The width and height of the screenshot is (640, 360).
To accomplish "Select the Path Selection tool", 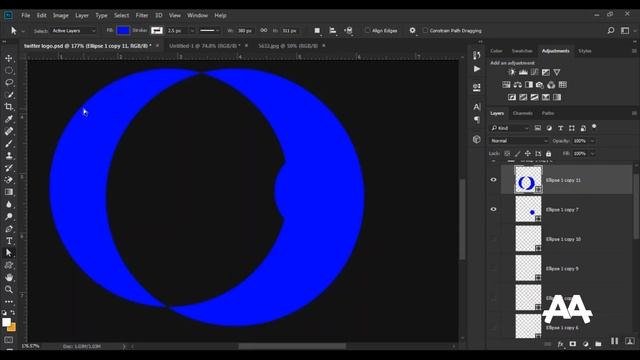I will click(x=9, y=253).
